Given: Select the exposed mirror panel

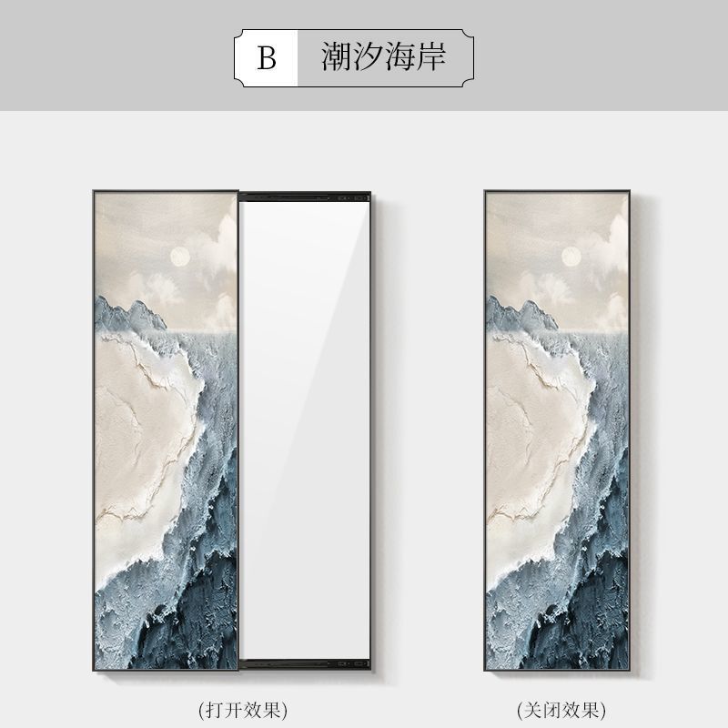Looking at the screenshot, I should [305, 430].
